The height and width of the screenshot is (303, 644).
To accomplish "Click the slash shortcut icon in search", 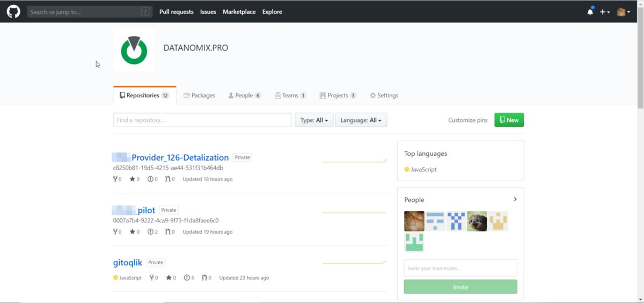I will click(145, 12).
